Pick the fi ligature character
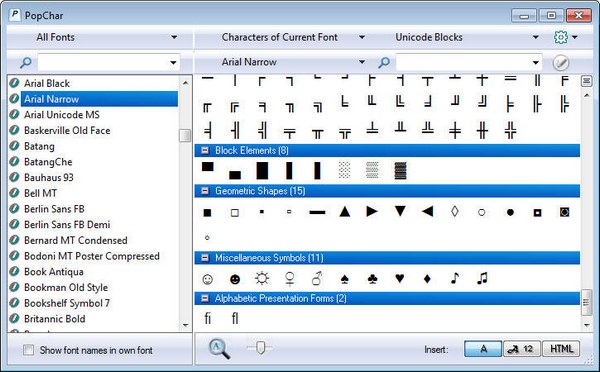This screenshot has height=372, width=600. point(207,318)
